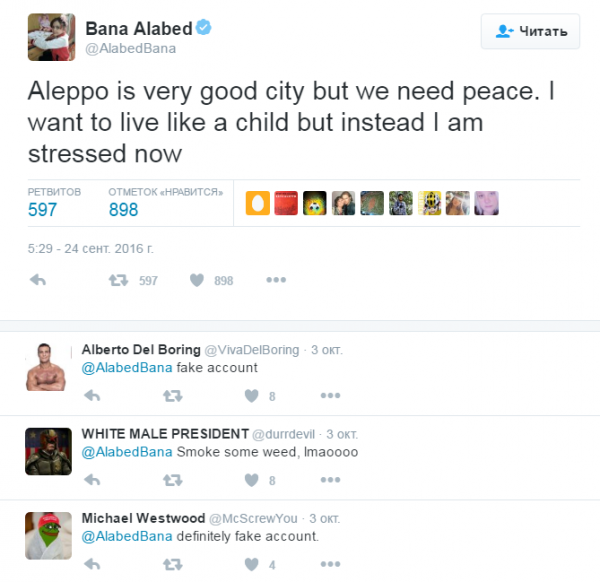Retweet Alberto Del Boring's reply
The height and width of the screenshot is (582, 600).
[172, 396]
